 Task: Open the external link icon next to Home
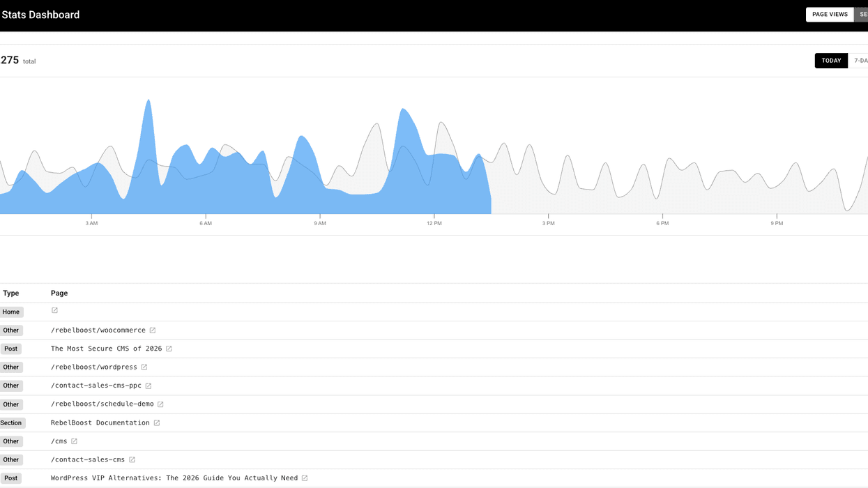point(54,311)
